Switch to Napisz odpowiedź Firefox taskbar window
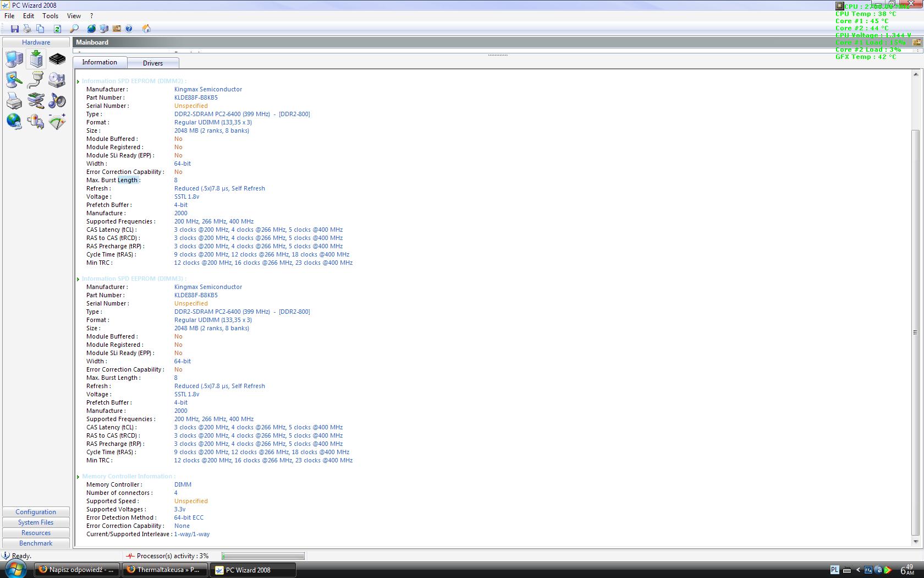 pos(77,570)
